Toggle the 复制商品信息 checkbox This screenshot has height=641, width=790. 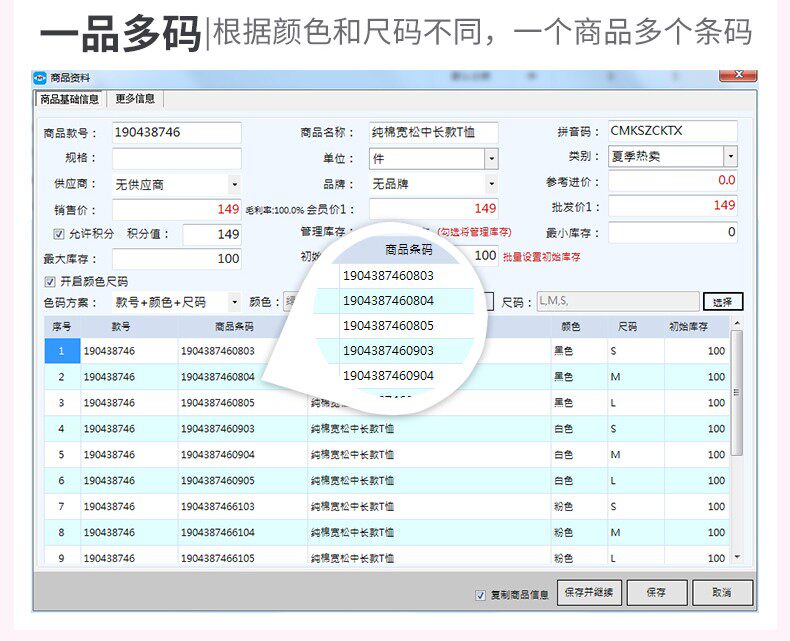(x=480, y=595)
